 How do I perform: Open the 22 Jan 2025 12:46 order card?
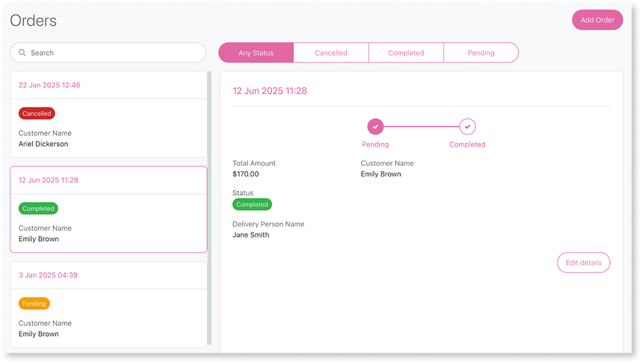click(108, 114)
